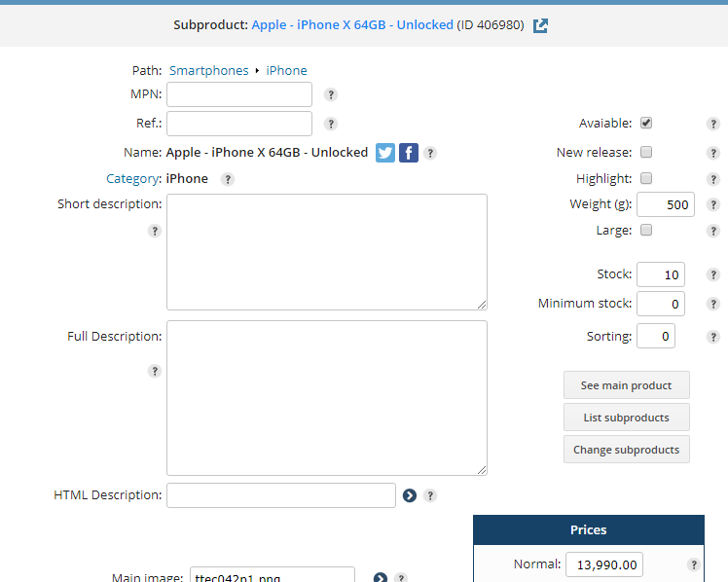Tick the Large checkbox
Viewport: 728px width, 582px height.
pyautogui.click(x=646, y=231)
